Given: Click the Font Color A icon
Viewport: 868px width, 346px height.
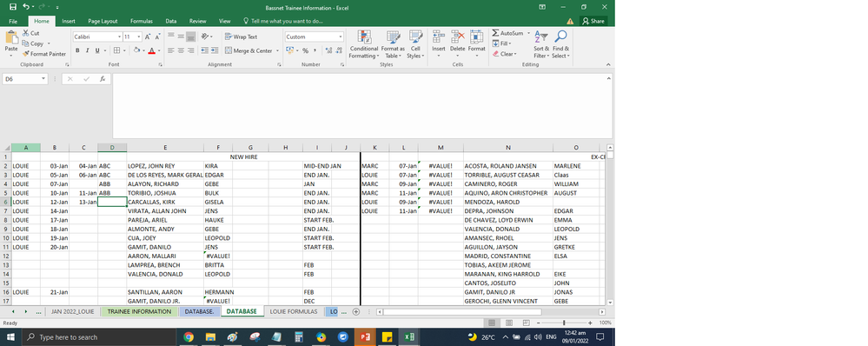Looking at the screenshot, I should click(x=151, y=50).
